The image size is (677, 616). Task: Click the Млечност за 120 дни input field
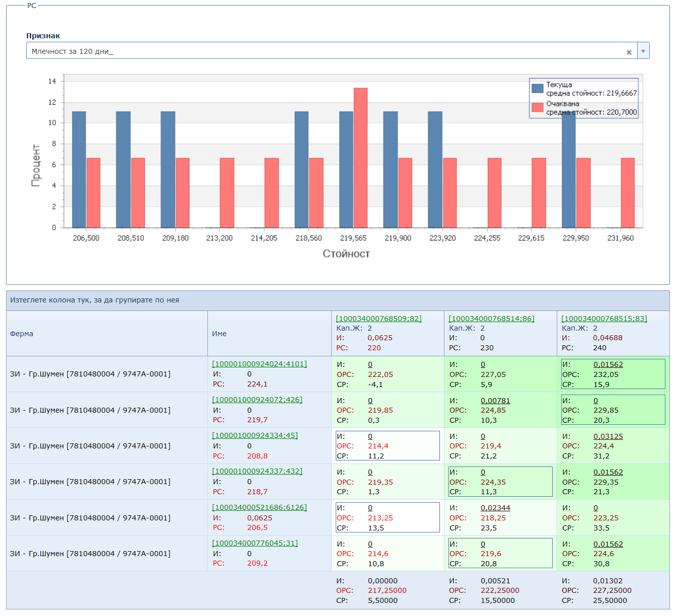point(322,51)
